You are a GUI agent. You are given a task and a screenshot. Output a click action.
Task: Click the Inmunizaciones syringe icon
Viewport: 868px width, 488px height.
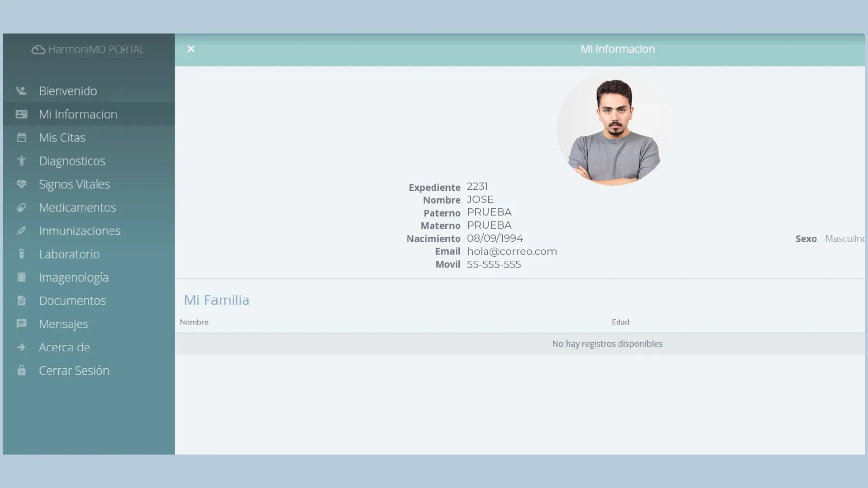tap(21, 230)
